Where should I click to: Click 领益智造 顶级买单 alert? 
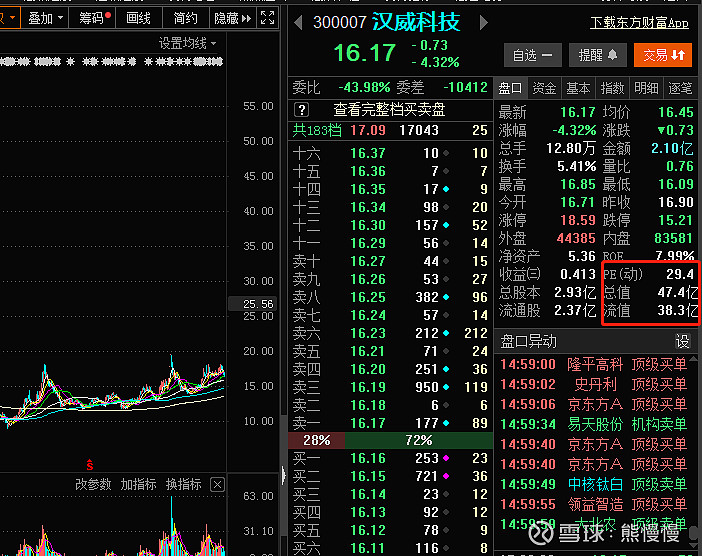[593, 505]
